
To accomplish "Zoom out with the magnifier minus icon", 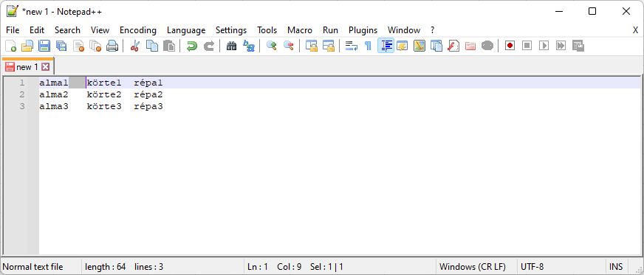I will [288, 46].
